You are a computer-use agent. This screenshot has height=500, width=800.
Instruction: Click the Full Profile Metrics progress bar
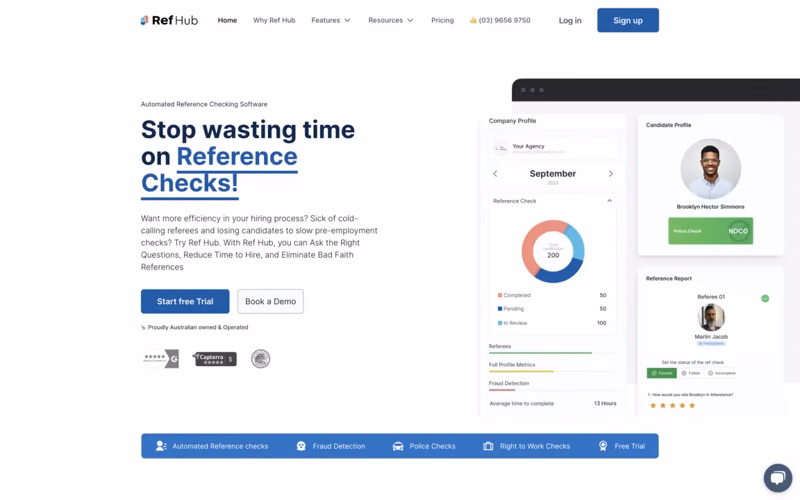tap(553, 371)
